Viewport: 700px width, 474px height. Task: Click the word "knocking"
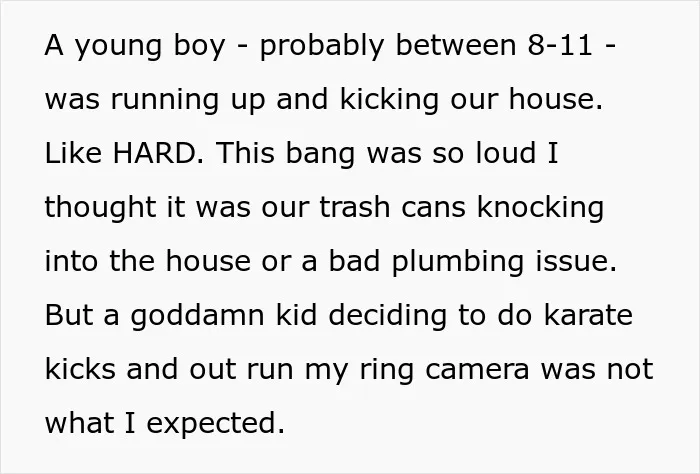pyautogui.click(x=541, y=208)
